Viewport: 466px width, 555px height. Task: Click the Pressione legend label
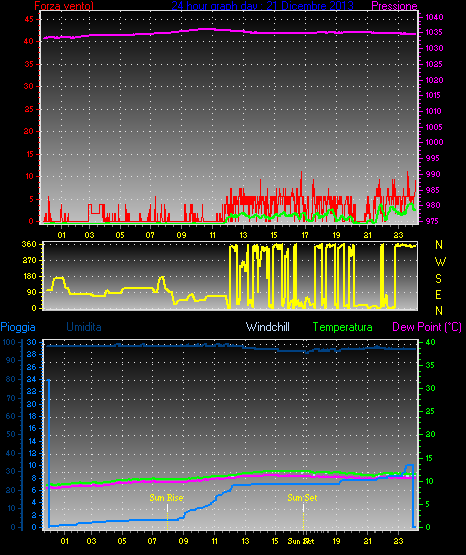(x=394, y=6)
